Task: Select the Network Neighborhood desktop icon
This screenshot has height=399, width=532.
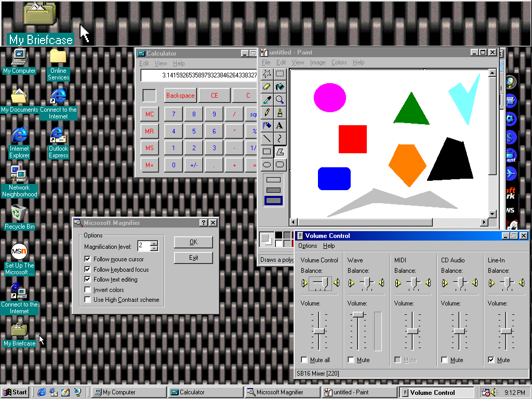Action: tap(19, 181)
